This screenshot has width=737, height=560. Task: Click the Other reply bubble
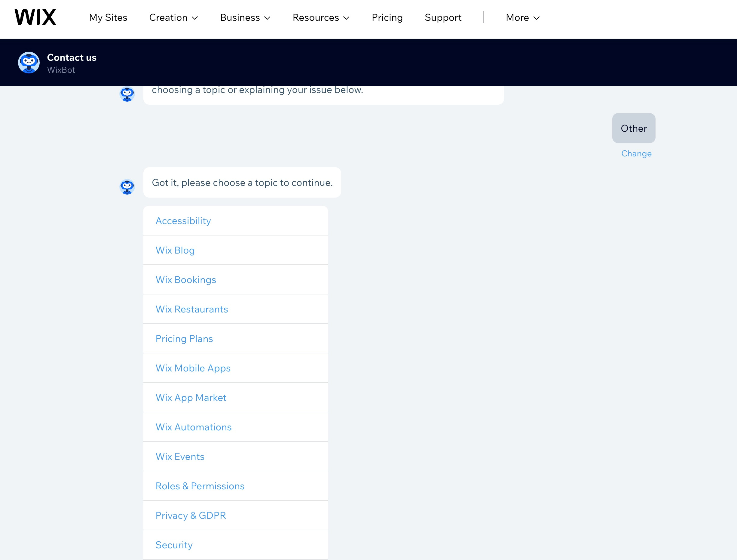633,128
